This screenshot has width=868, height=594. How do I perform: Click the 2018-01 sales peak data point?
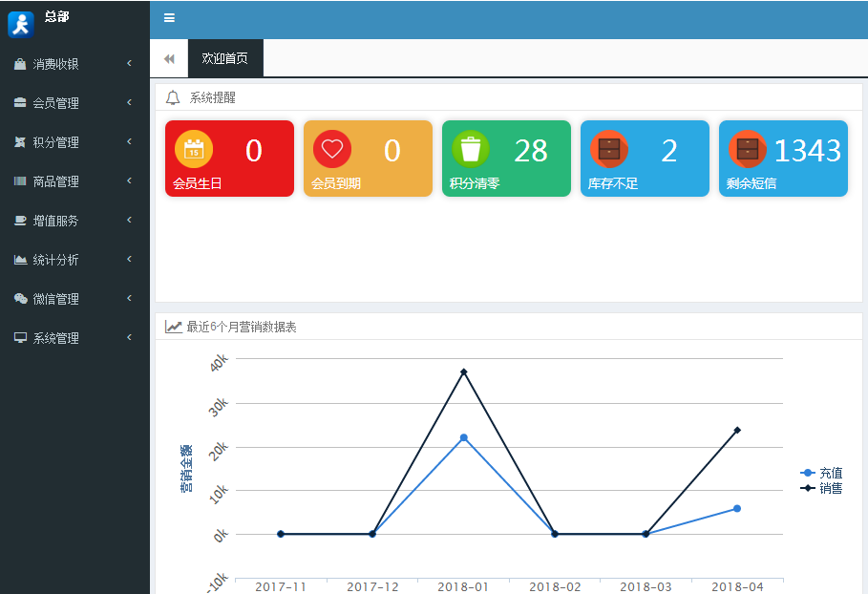tap(464, 371)
